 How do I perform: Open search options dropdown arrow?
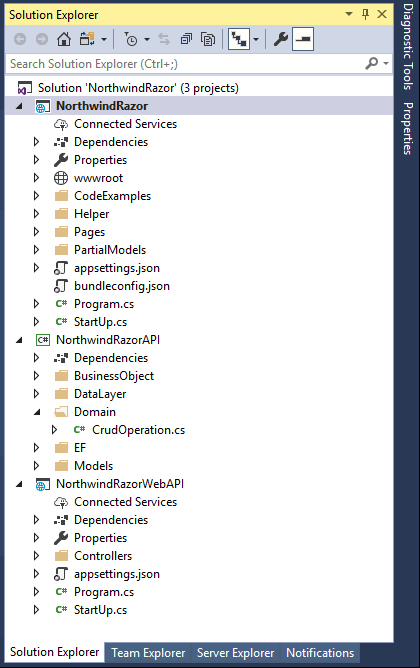386,63
